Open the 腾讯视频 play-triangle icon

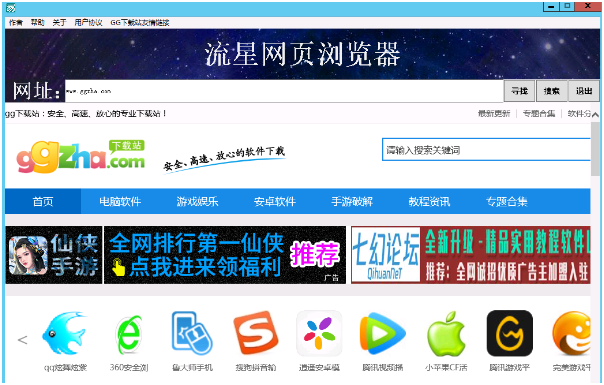tap(383, 333)
